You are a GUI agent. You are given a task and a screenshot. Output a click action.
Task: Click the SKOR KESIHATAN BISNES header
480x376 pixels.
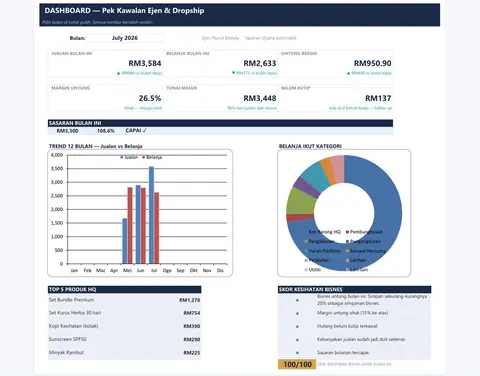354,289
